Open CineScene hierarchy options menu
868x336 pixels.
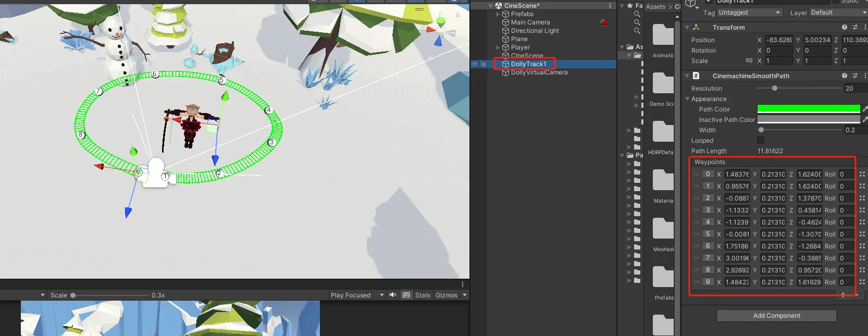click(610, 5)
